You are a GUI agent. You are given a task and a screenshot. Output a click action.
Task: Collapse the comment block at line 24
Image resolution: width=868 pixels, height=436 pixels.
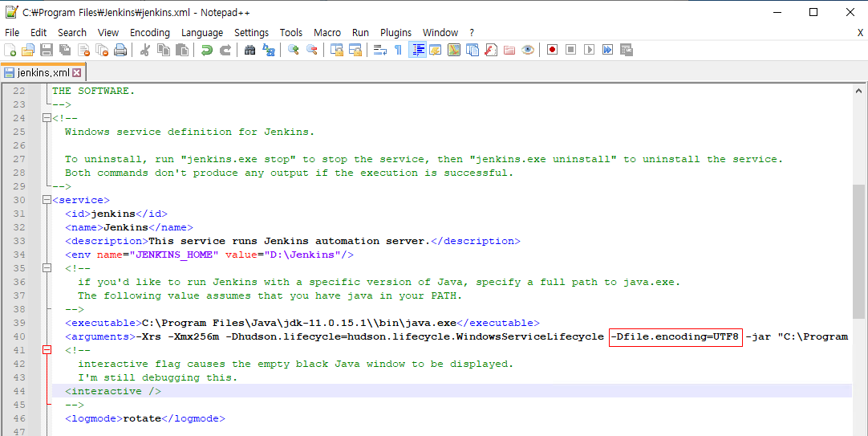(47, 118)
